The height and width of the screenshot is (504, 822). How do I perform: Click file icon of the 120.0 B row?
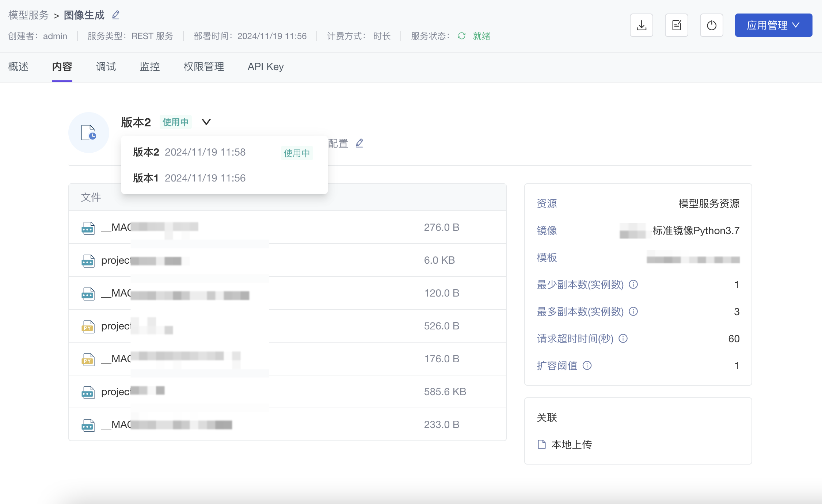(x=88, y=294)
